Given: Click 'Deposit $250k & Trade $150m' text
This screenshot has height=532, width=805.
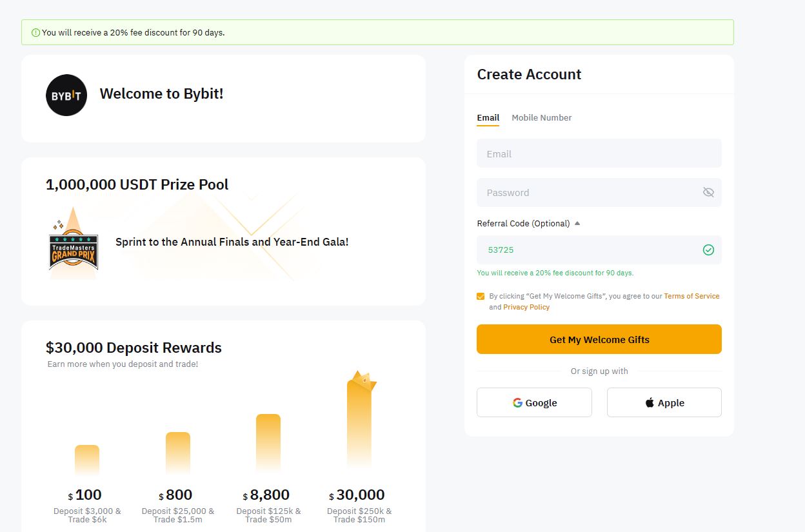Looking at the screenshot, I should (359, 515).
